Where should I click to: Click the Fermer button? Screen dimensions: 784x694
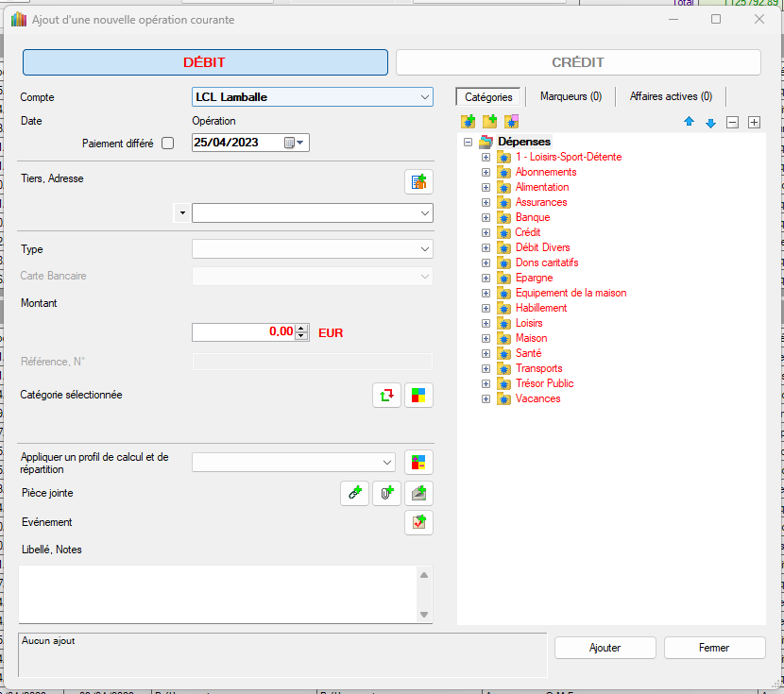[714, 648]
